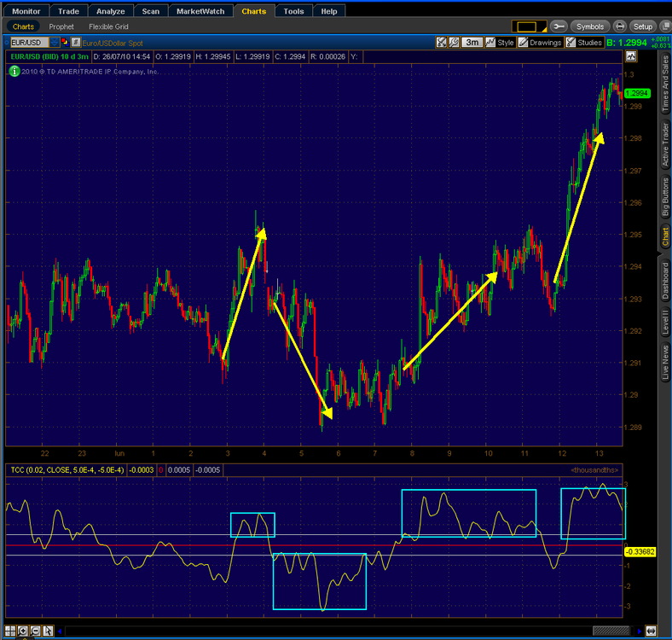Open the Flexible Grid sub-tab

tap(108, 26)
